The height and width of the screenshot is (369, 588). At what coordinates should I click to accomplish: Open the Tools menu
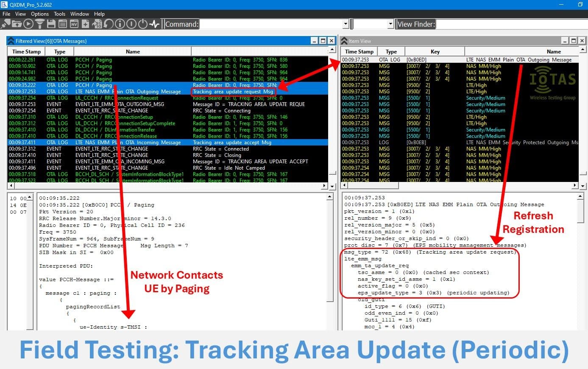(x=60, y=14)
